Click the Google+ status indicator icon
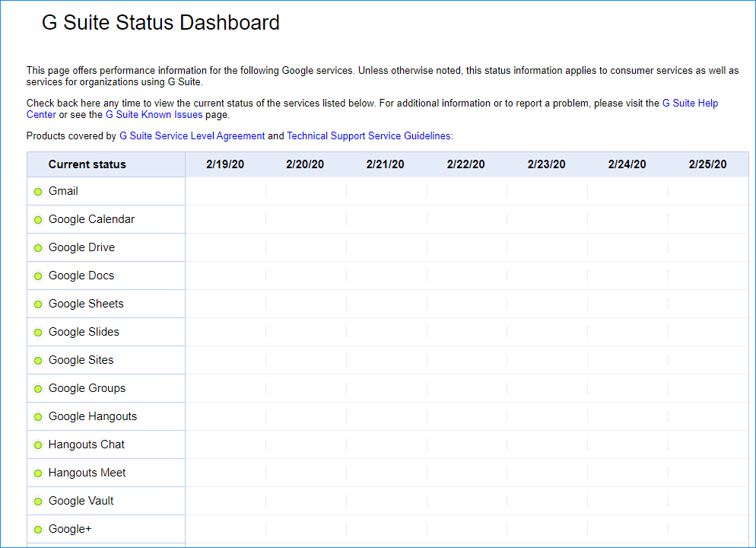 tap(38, 530)
